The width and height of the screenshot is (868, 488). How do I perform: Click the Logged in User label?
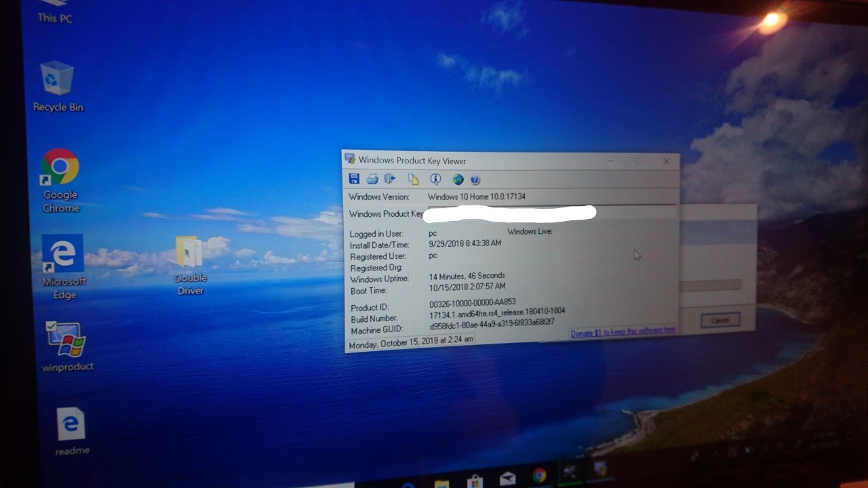(x=376, y=234)
